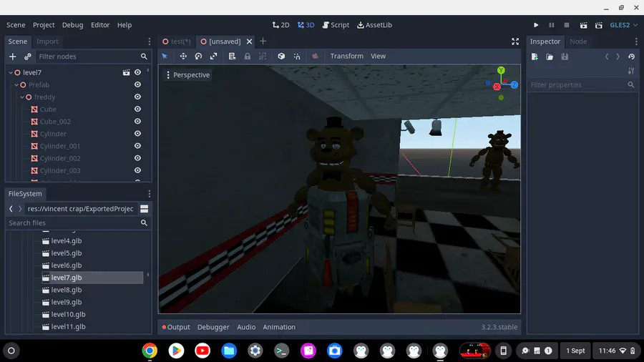Open the Debugger bottom panel

(213, 327)
